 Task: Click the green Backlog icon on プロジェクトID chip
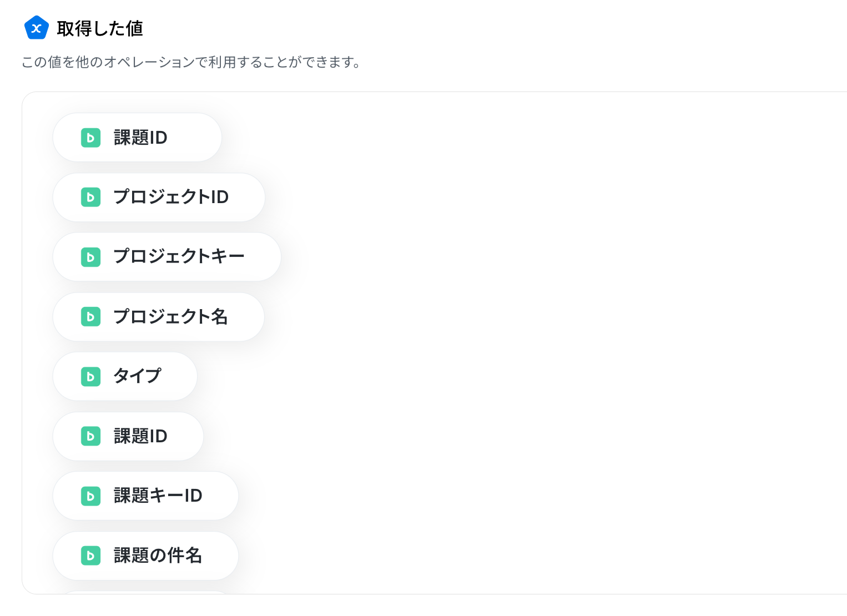point(90,197)
